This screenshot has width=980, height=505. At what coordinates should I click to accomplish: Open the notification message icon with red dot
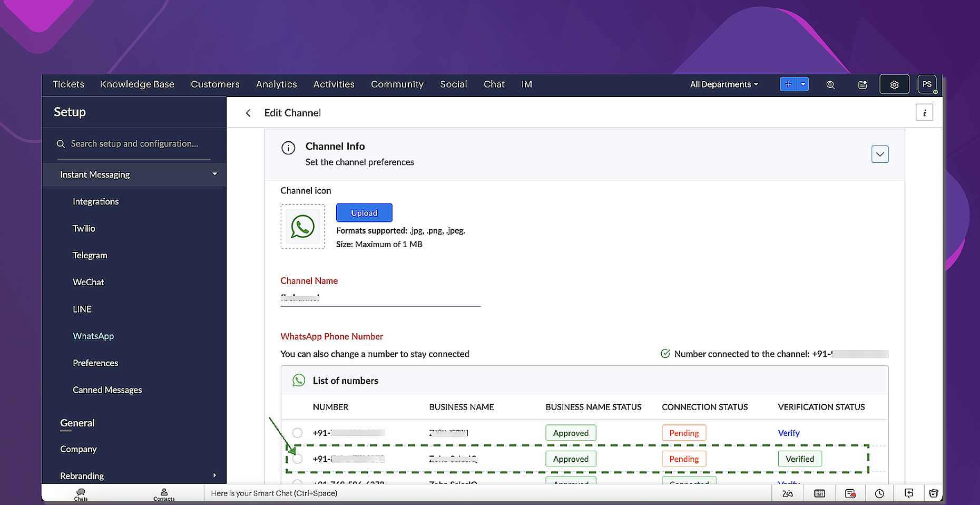click(x=850, y=493)
